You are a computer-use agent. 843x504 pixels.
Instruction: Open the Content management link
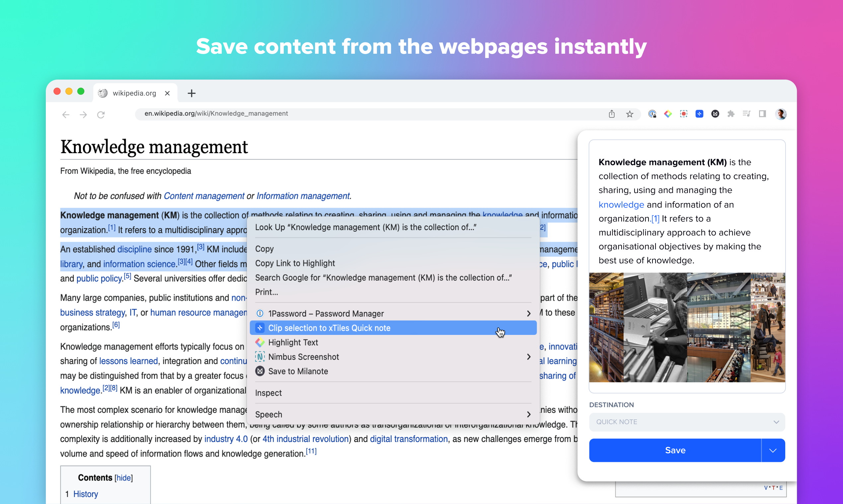pyautogui.click(x=204, y=196)
